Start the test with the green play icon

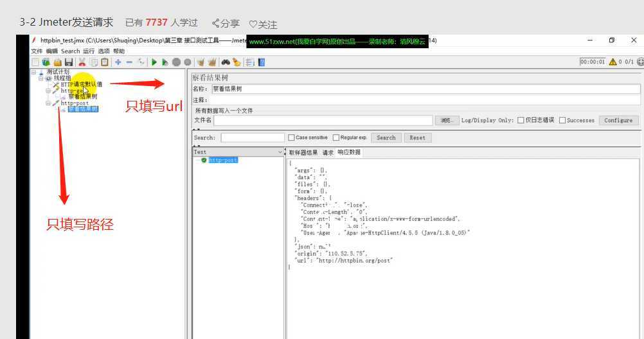[154, 62]
